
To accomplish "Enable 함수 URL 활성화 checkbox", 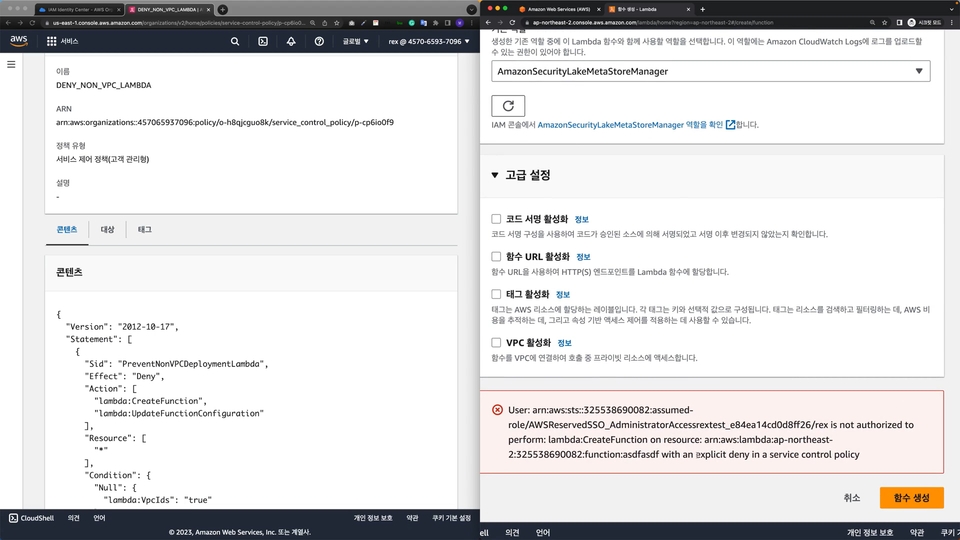I will click(x=496, y=257).
